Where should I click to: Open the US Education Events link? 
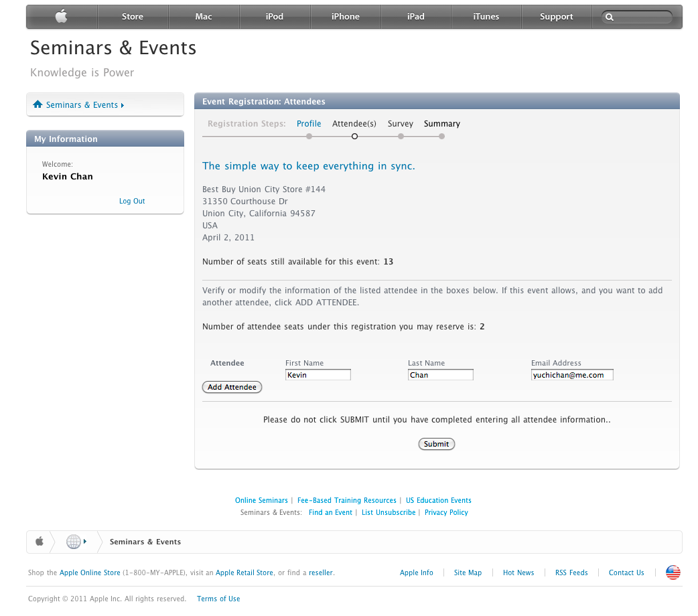pyautogui.click(x=439, y=500)
